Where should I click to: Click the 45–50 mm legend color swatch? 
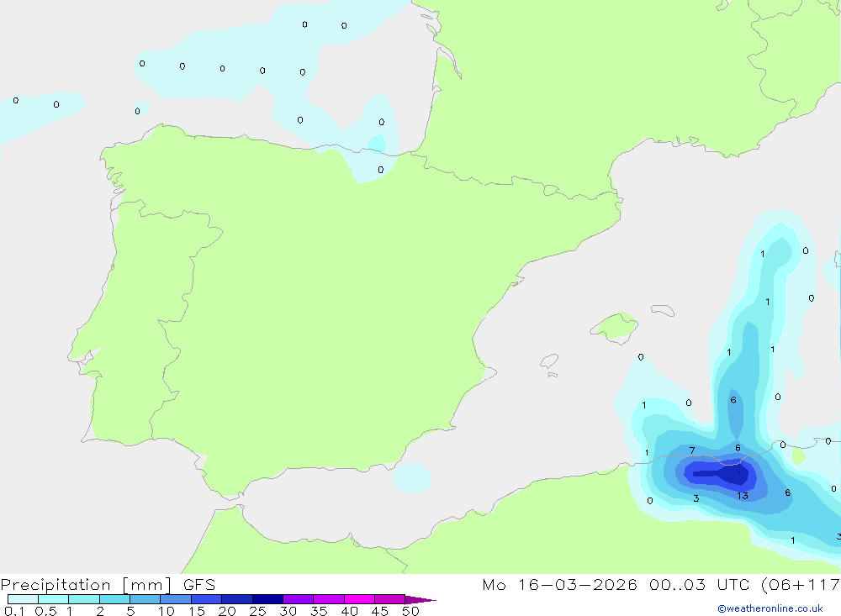coord(390,599)
